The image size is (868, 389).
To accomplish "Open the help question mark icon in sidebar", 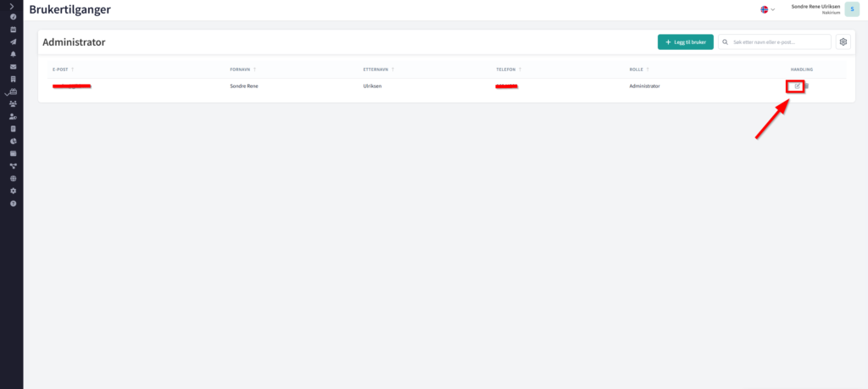I will 13,204.
